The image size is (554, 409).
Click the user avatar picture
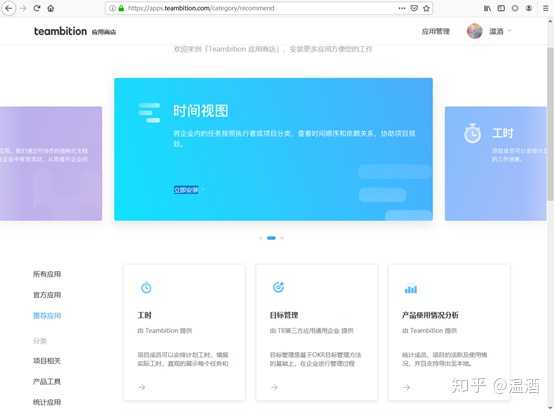pos(475,31)
